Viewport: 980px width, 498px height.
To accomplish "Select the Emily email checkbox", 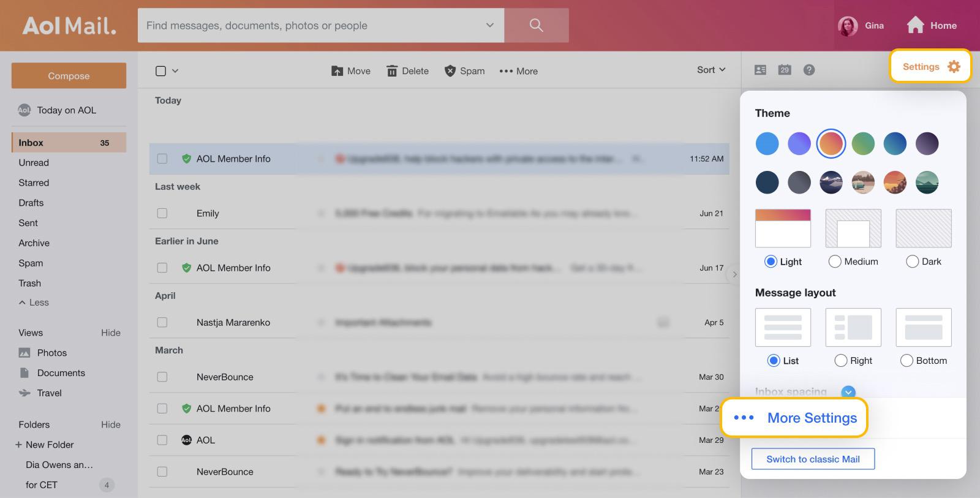I will [x=162, y=213].
